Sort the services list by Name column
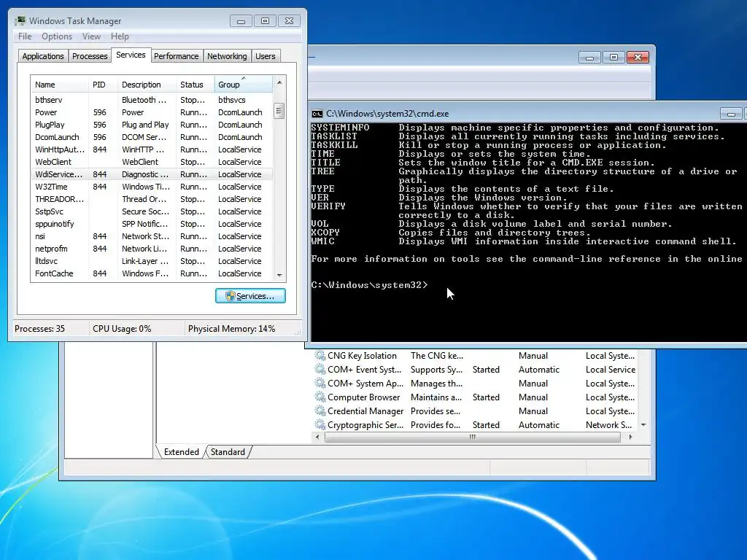 point(60,85)
